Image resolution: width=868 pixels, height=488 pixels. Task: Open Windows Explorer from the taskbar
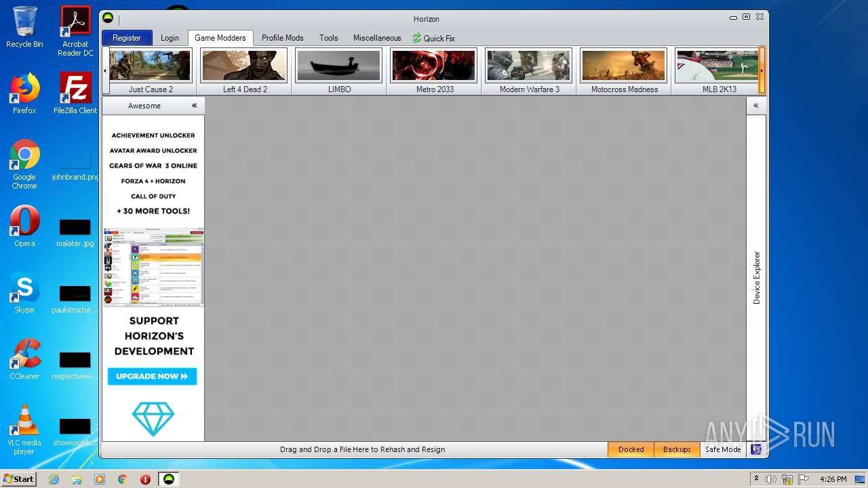(77, 479)
